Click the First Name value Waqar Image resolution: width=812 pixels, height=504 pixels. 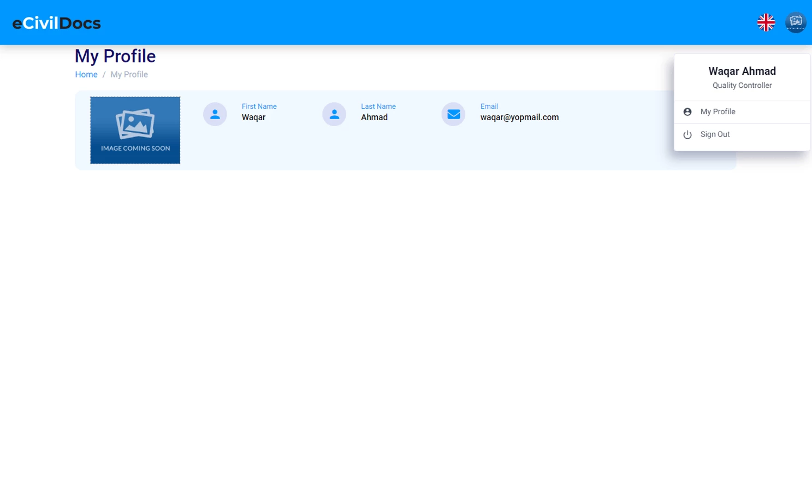click(x=254, y=117)
